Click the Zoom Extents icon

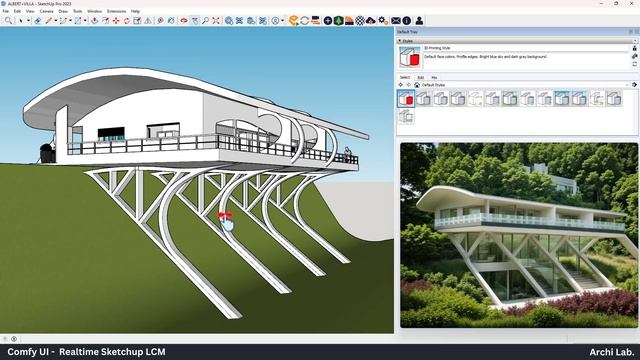coord(216,20)
